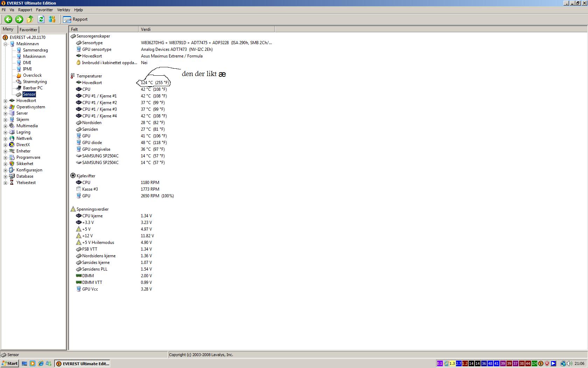Click the show desktop quick launch icon

[24, 363]
